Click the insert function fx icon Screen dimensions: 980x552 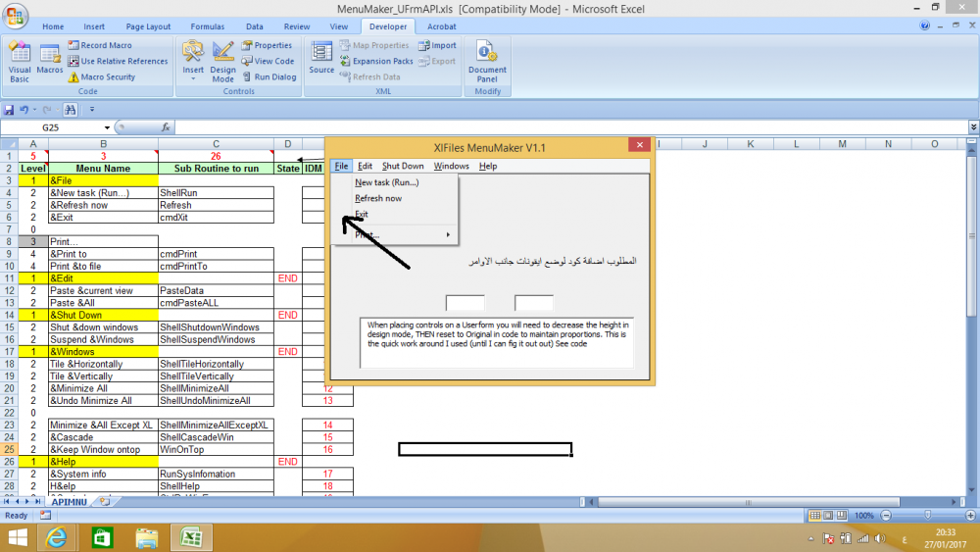[x=166, y=127]
